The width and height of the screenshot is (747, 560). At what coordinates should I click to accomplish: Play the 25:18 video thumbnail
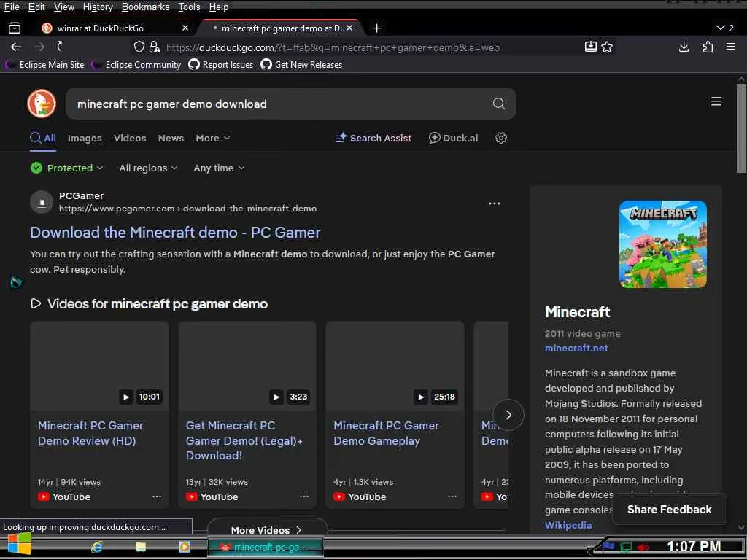[x=395, y=366]
